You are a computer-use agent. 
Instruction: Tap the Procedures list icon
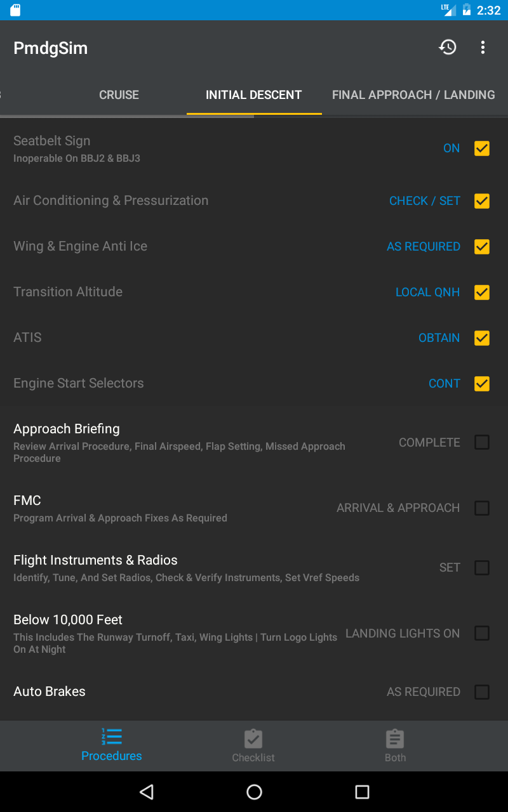point(111,737)
